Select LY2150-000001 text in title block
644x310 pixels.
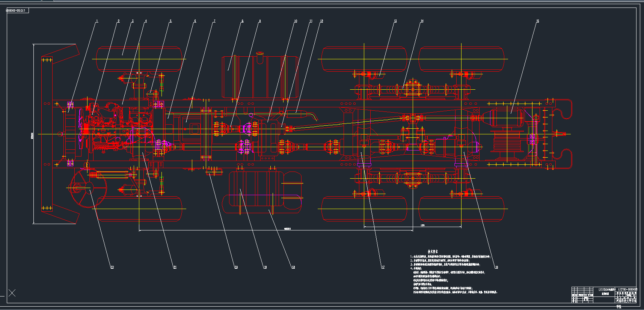pos(627,289)
